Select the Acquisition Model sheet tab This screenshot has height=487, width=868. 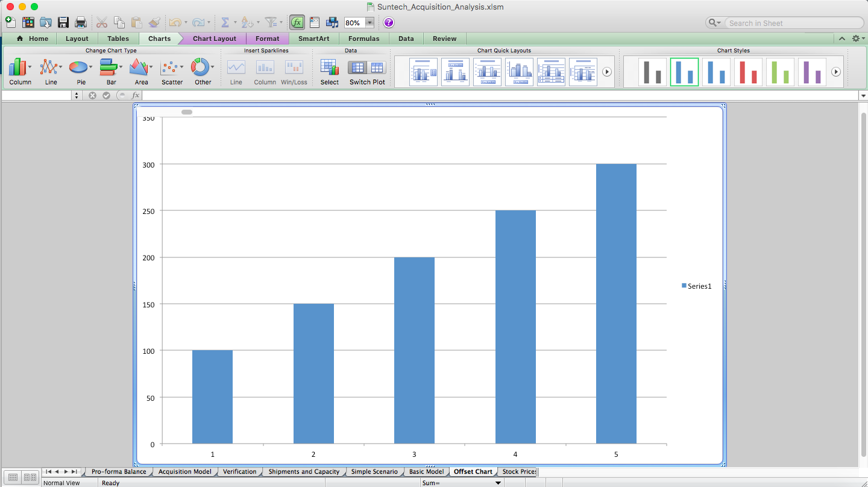click(x=184, y=471)
